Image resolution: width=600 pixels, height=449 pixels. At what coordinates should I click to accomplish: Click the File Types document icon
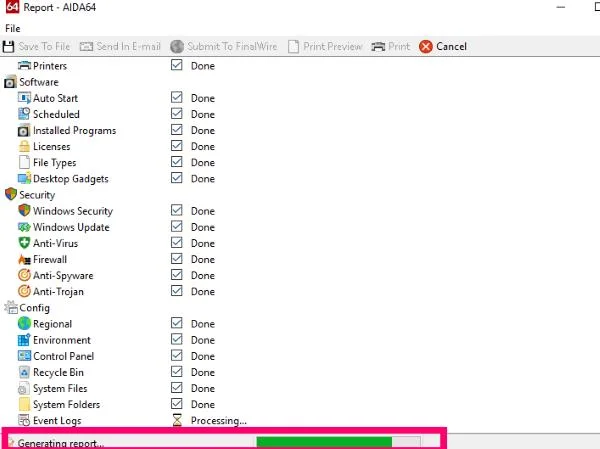click(x=24, y=162)
